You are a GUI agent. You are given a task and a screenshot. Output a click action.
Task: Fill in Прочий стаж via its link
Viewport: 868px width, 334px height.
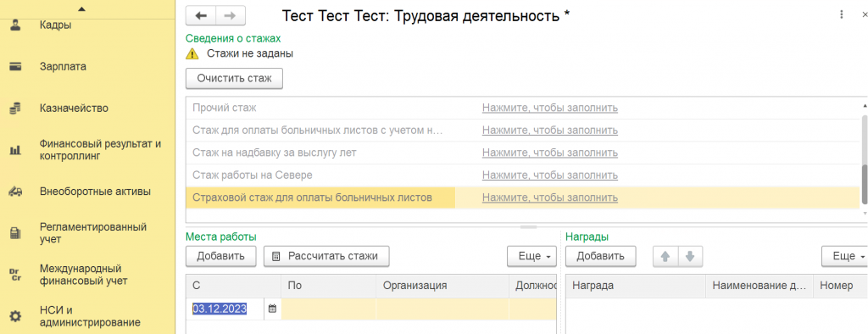point(549,108)
